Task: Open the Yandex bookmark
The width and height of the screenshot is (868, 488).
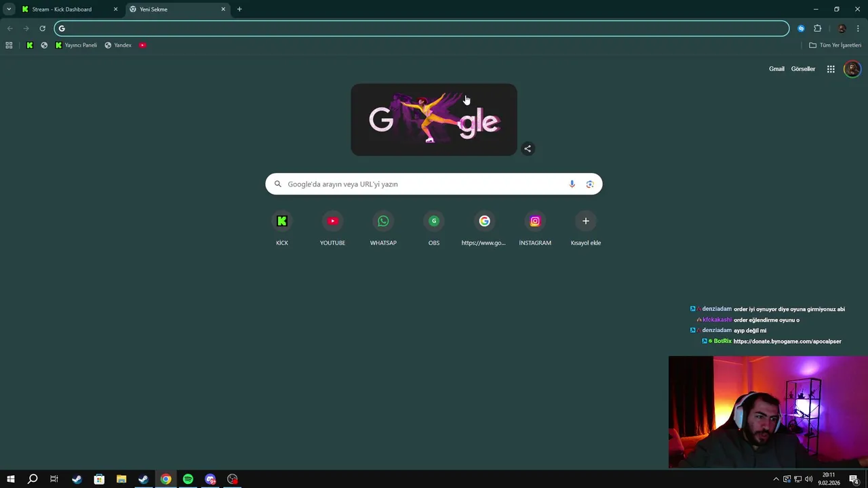Action: coord(118,45)
